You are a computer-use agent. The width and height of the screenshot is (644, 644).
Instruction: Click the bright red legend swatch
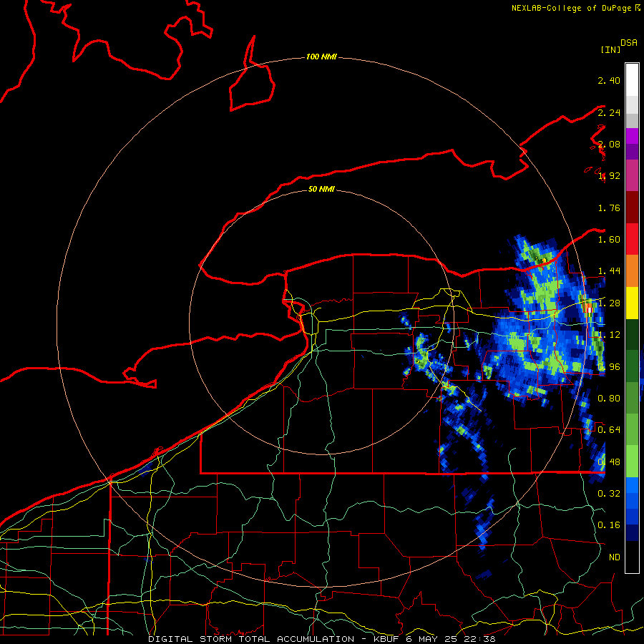[632, 239]
